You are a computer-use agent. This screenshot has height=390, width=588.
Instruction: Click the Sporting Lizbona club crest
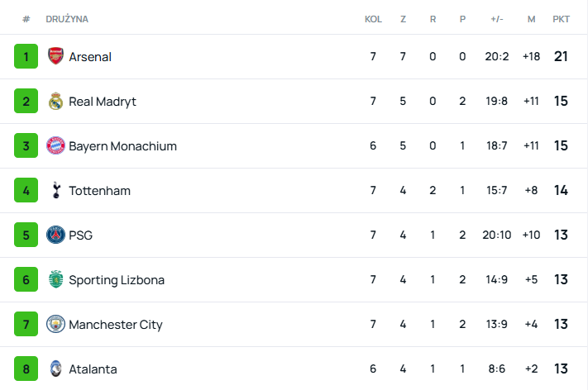(55, 280)
